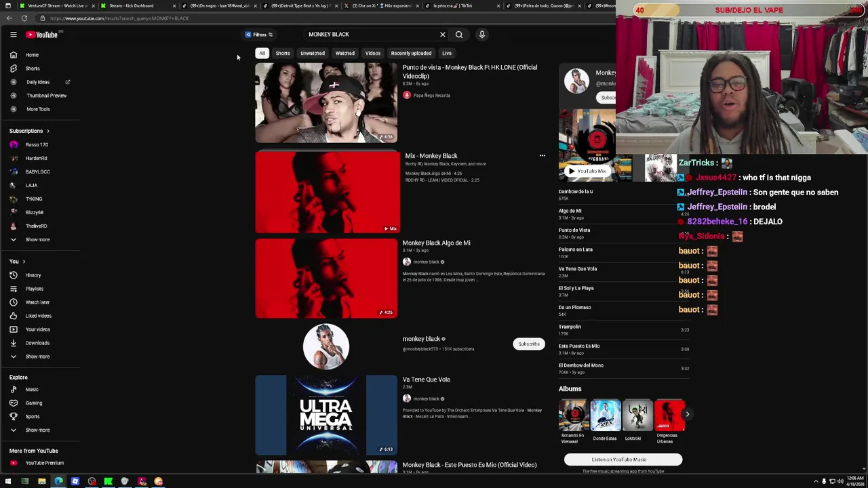Clear the MONKEY BLACK search text

click(443, 35)
